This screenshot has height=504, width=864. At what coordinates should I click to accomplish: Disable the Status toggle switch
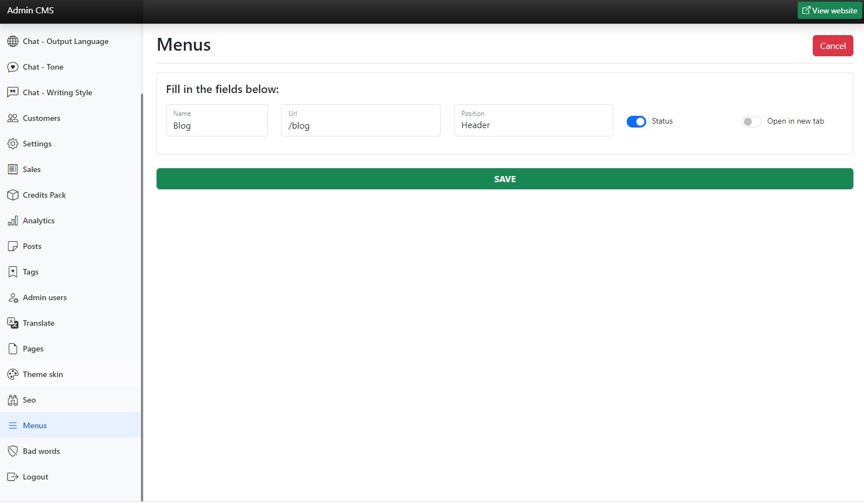point(636,121)
